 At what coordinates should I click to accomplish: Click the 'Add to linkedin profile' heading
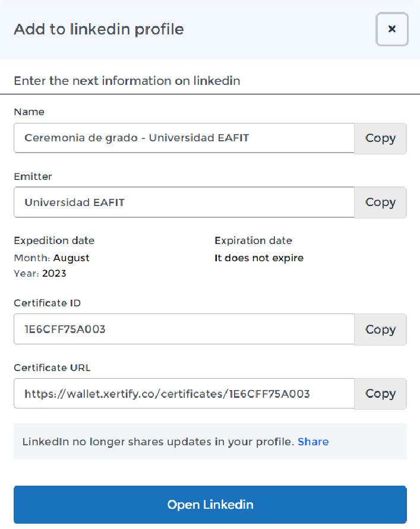tap(99, 29)
